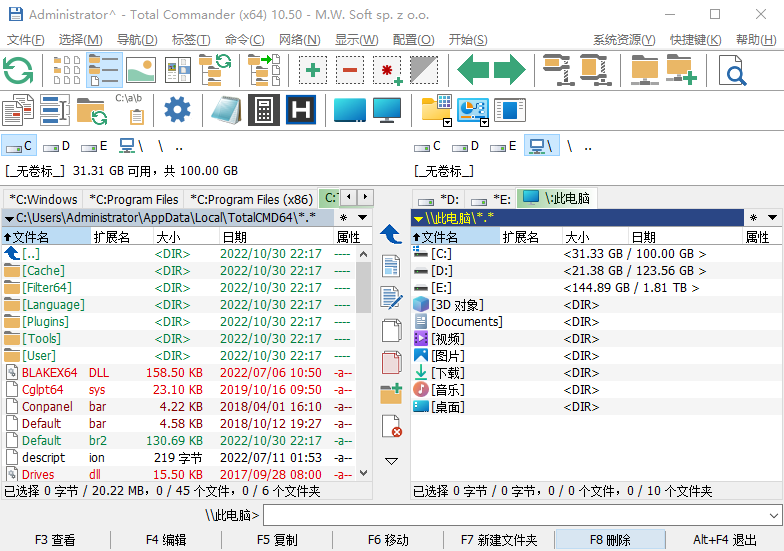
Task: Select [下载] folder in right panel
Action: tap(596, 372)
